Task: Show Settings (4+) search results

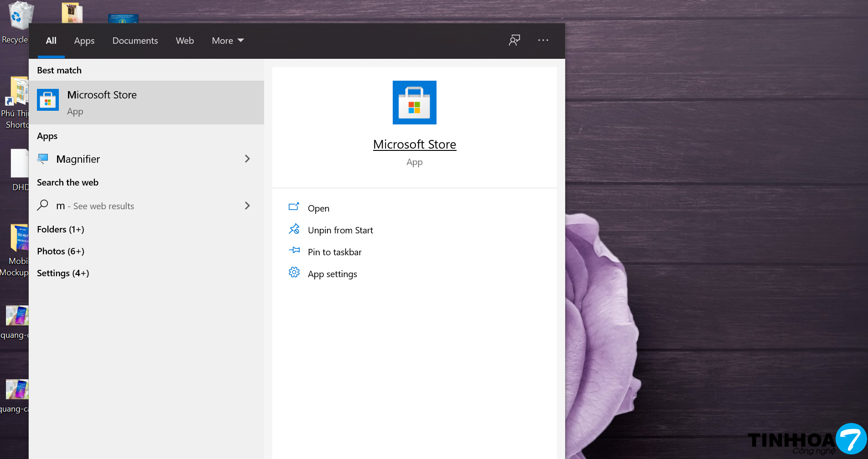Action: [63, 273]
